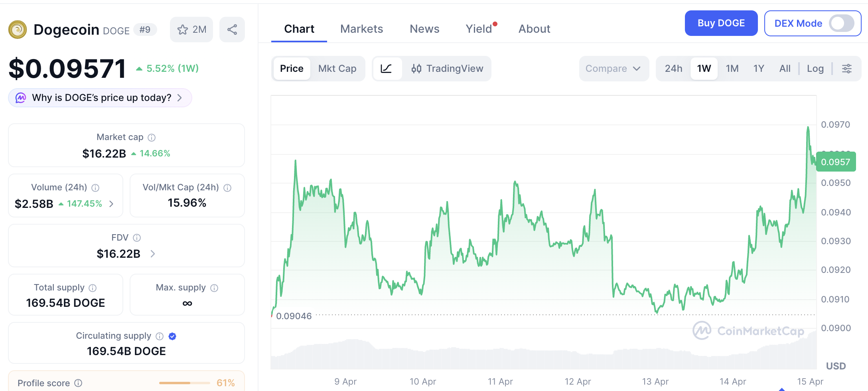Show Max. supply info icon

coord(214,288)
